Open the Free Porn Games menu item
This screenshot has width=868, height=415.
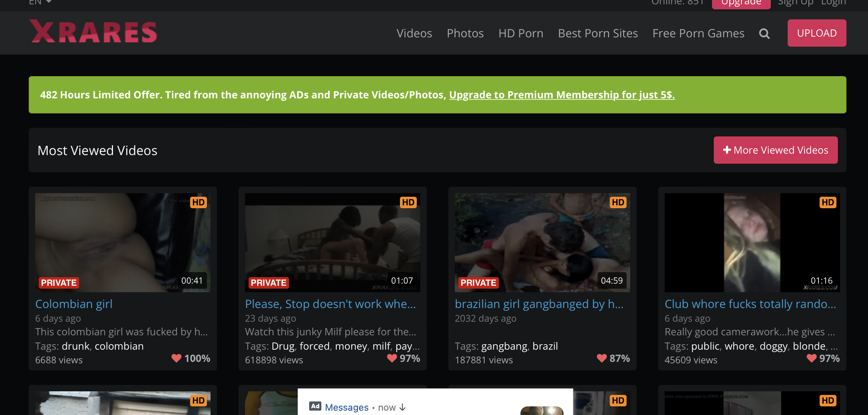pyautogui.click(x=698, y=33)
